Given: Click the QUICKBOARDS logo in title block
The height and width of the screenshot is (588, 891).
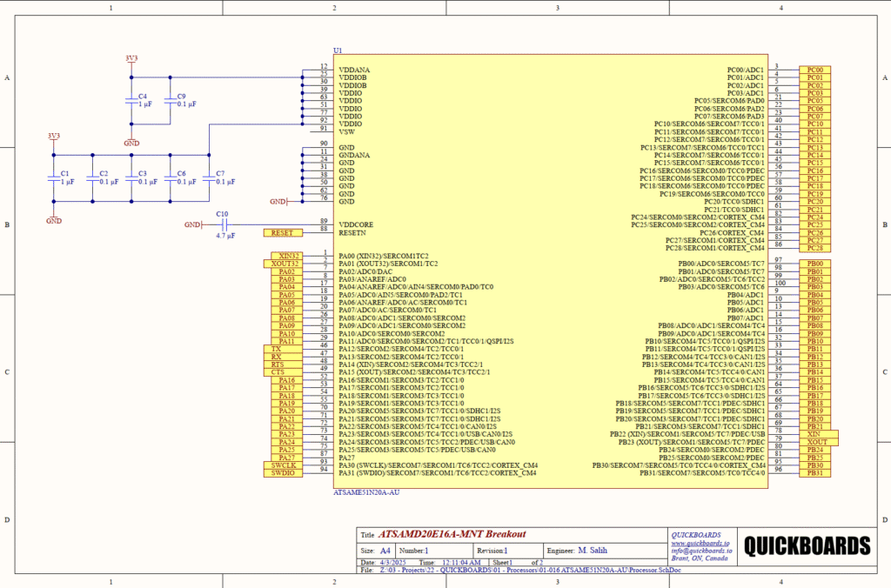Looking at the screenshot, I should click(x=807, y=545).
